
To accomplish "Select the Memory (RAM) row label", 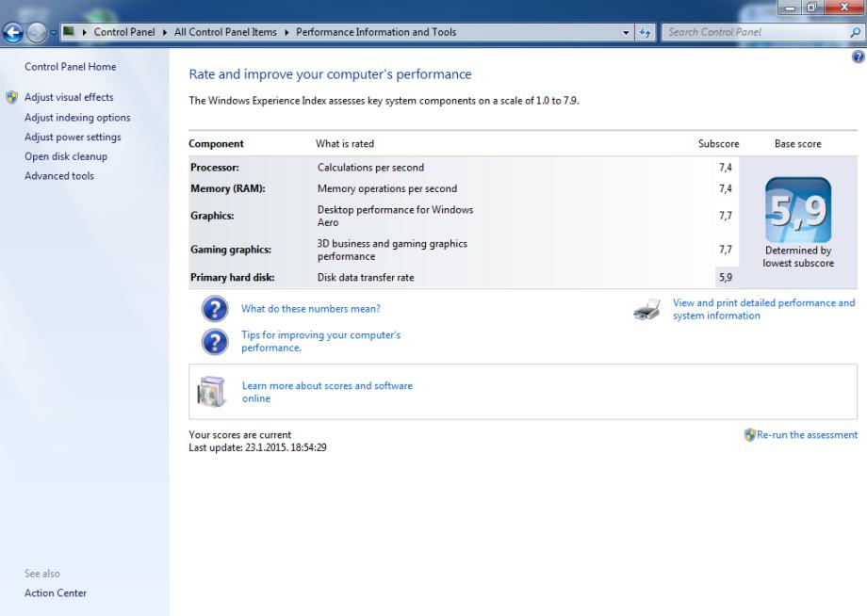I will [228, 188].
